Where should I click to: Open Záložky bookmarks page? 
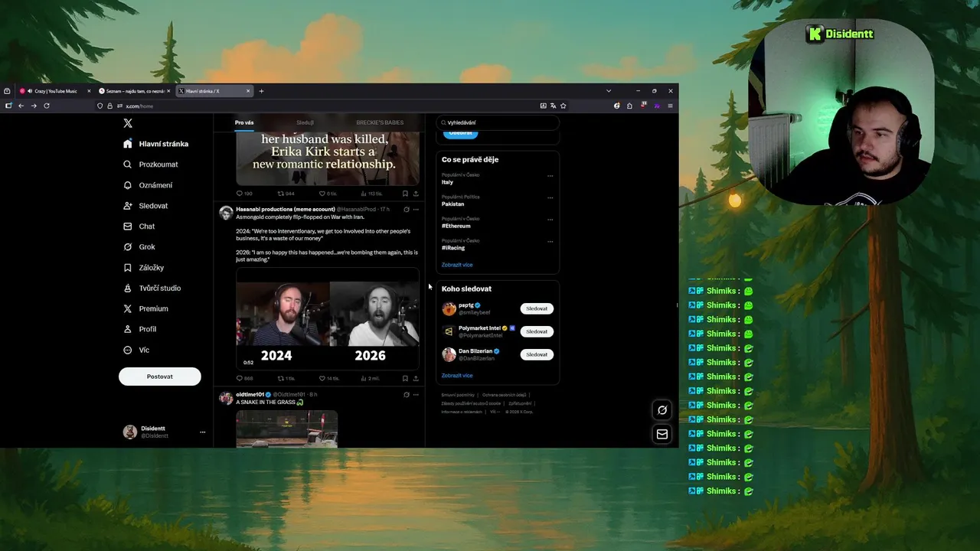[144, 268]
